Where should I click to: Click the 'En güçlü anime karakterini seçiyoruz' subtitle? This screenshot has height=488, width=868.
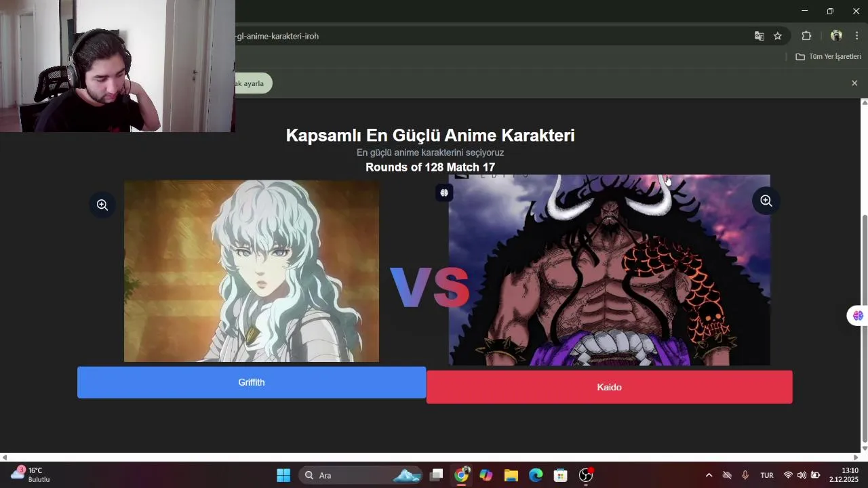click(430, 152)
